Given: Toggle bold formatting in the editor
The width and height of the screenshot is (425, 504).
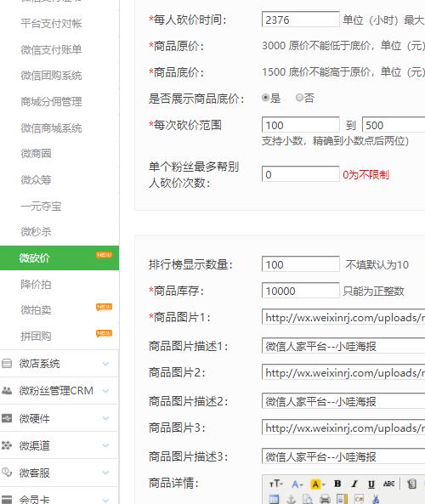Looking at the screenshot, I should tap(337, 484).
